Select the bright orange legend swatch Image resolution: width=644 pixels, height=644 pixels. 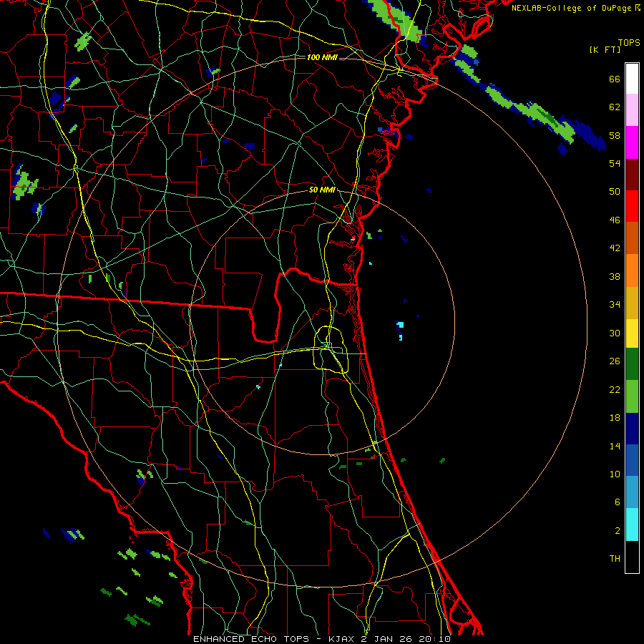point(632,270)
